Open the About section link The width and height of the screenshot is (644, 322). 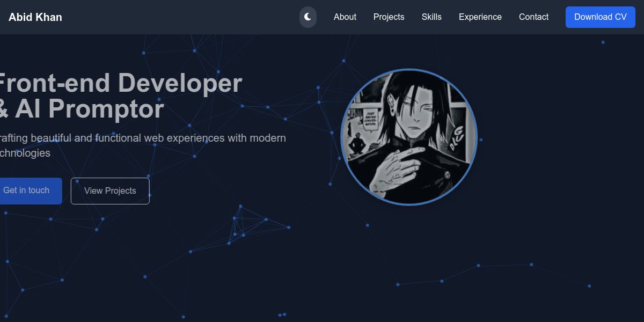point(345,17)
